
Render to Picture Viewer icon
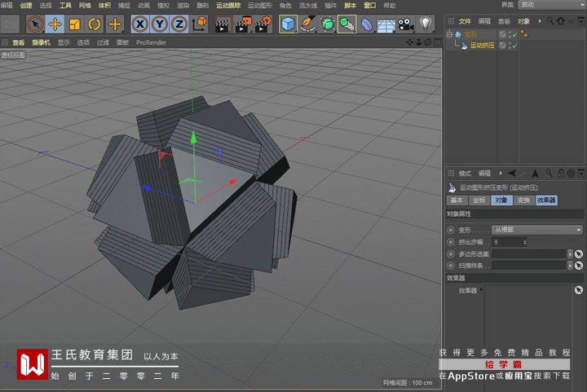tap(243, 24)
